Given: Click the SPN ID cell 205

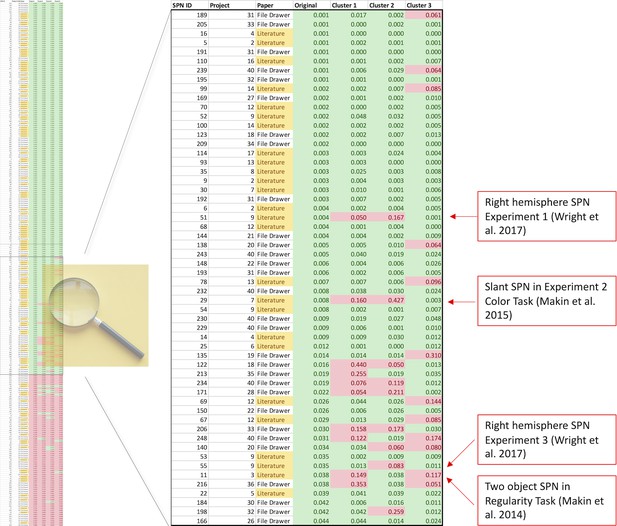Looking at the screenshot, I should click(x=190, y=24).
